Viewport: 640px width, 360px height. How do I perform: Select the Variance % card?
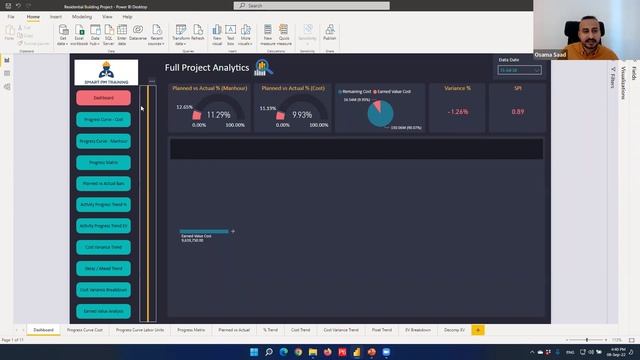click(x=458, y=108)
